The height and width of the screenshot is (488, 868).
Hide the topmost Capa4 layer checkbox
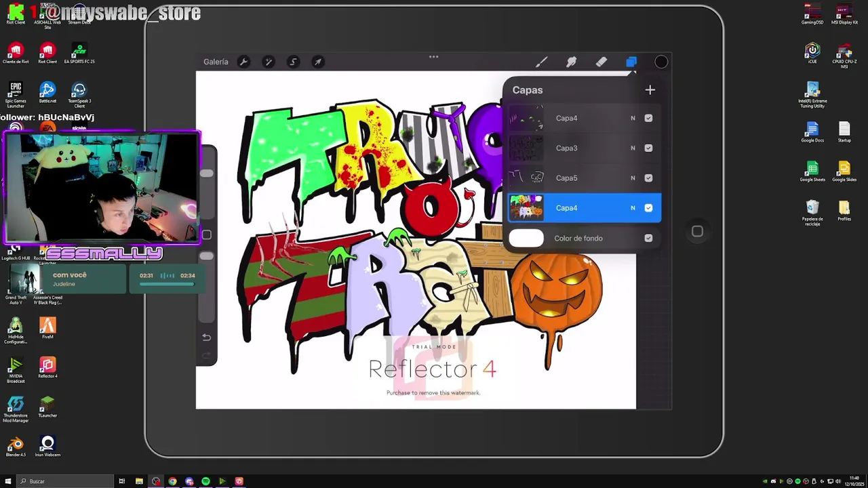tap(648, 118)
